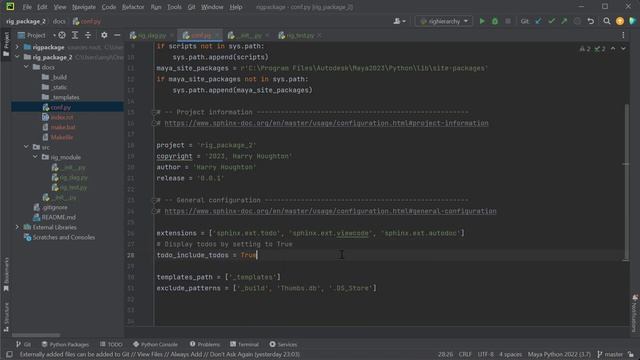Run the righierarchy configuration with green play
Screen dimensions: 640x360
pos(482,21)
